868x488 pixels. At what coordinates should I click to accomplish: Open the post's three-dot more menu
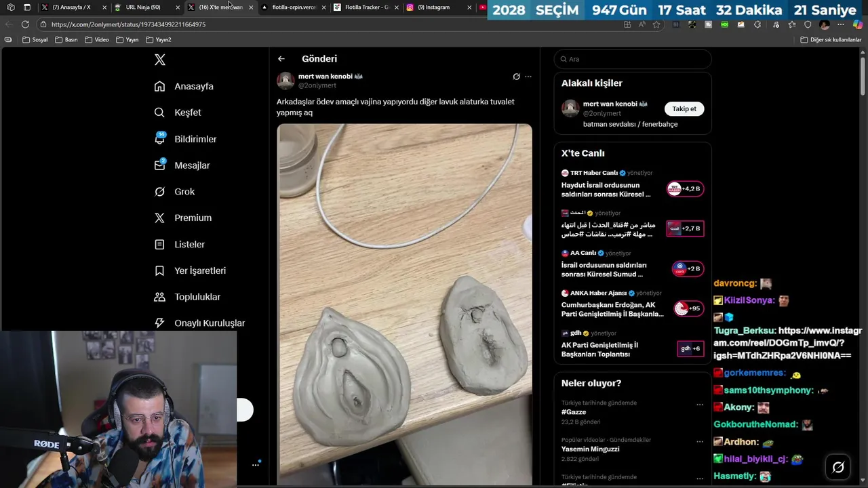[528, 77]
